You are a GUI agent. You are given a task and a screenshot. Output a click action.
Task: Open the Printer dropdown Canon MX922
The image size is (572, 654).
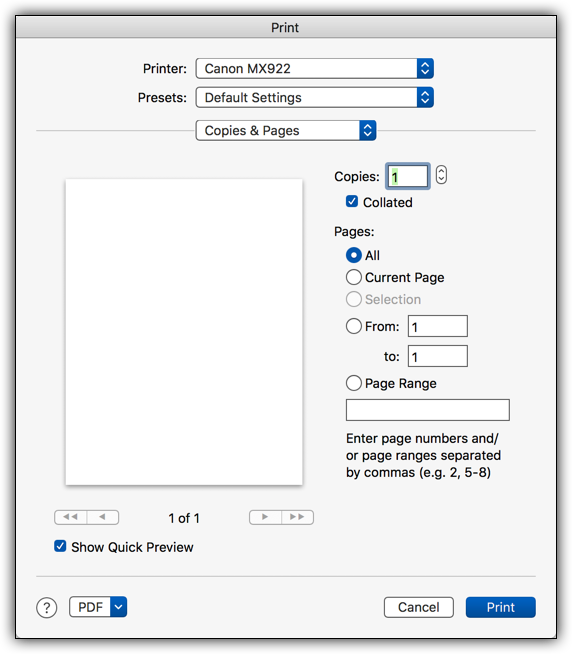pyautogui.click(x=315, y=68)
